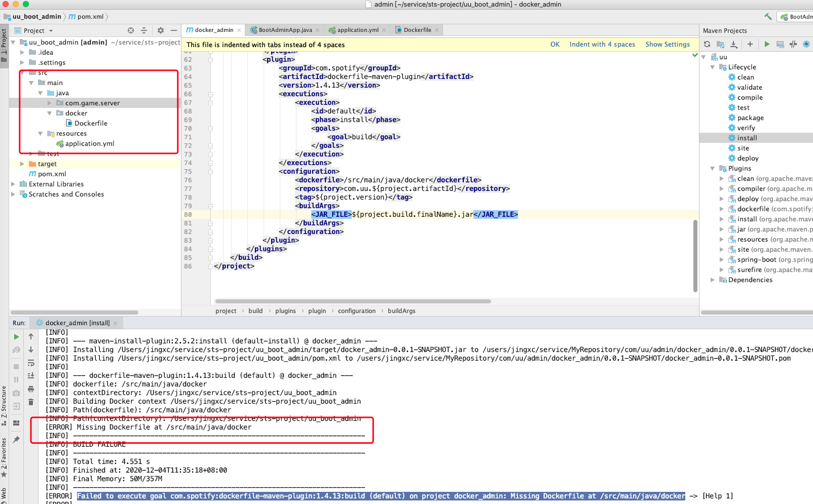
Task: Pause the running console output
Action: tap(16, 379)
